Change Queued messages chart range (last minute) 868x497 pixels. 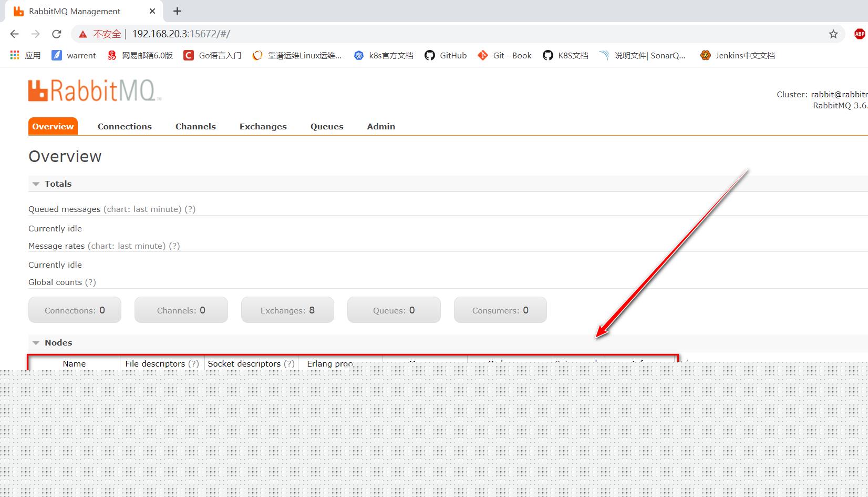tap(142, 209)
